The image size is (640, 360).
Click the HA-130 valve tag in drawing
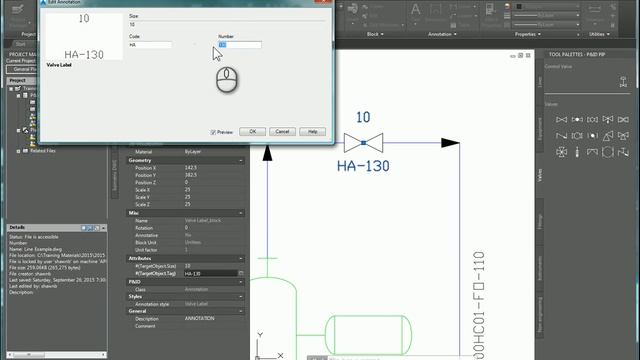click(x=363, y=166)
